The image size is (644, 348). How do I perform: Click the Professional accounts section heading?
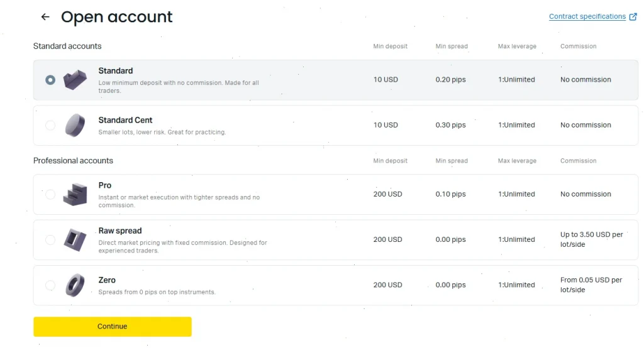coord(73,160)
